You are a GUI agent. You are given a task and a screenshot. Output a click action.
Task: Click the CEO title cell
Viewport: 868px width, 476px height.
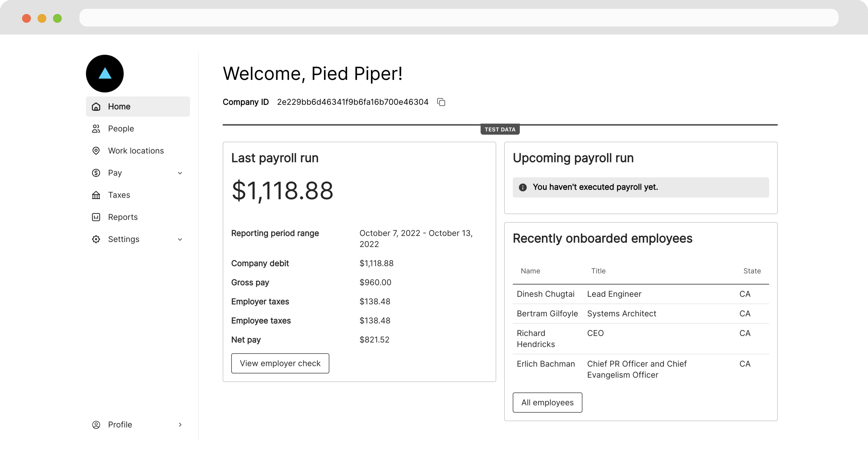(x=595, y=333)
